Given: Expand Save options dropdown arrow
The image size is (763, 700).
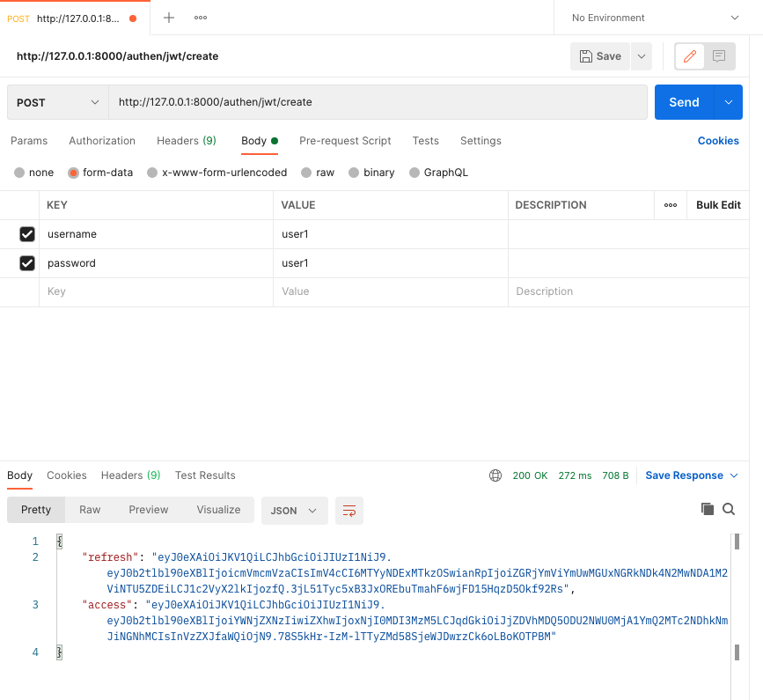Looking at the screenshot, I should [642, 56].
